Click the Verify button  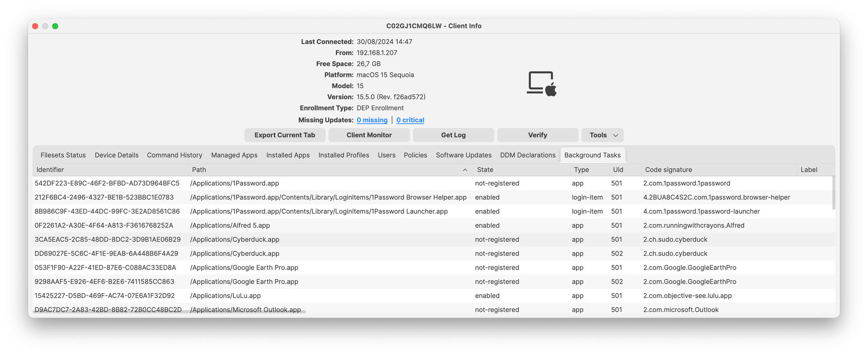click(538, 135)
